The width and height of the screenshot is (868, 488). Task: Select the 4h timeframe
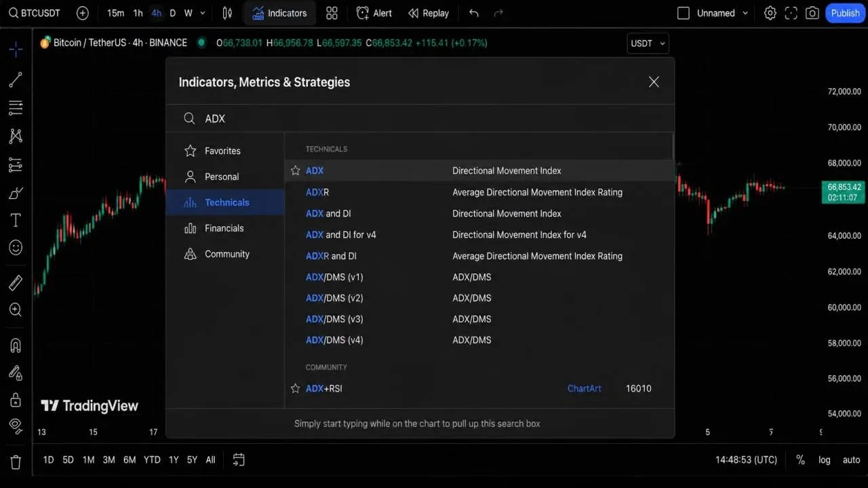(x=157, y=13)
